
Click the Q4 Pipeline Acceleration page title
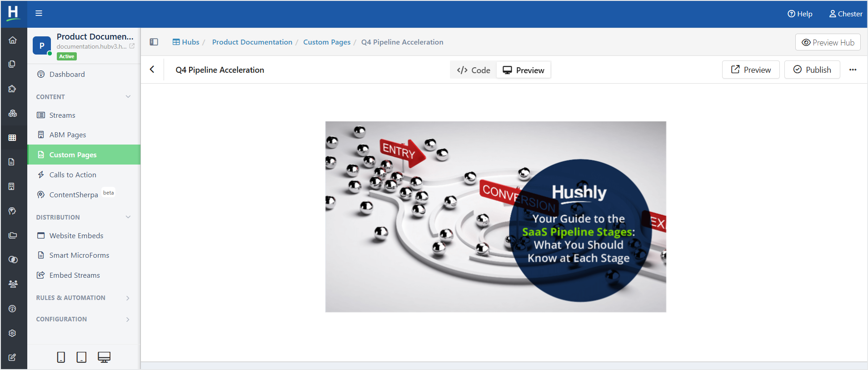tap(220, 70)
